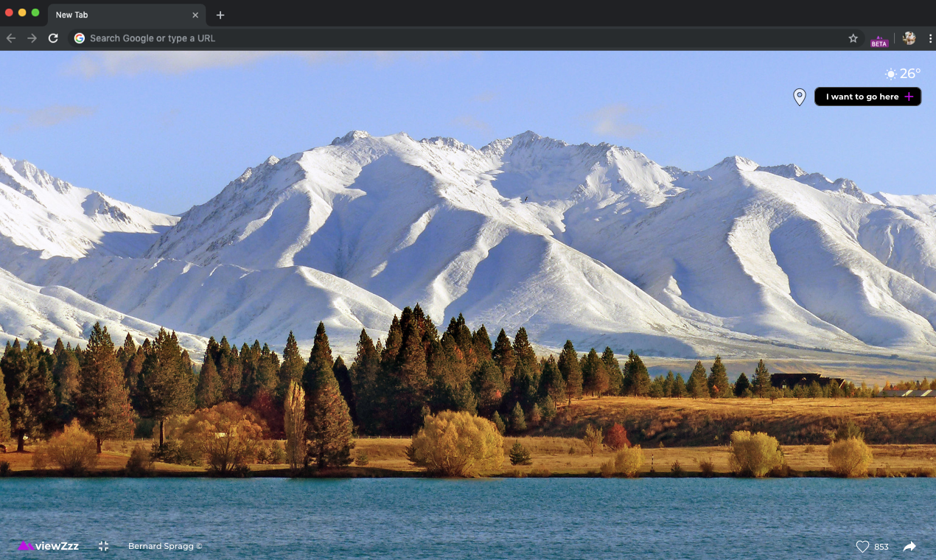The width and height of the screenshot is (936, 560).
Task: Click the forward navigation arrow
Action: tap(32, 38)
